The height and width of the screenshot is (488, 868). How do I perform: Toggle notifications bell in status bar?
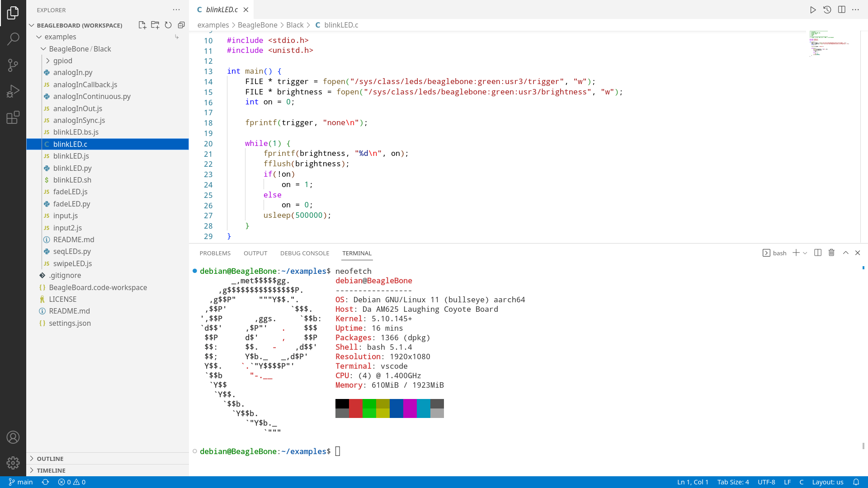856,482
